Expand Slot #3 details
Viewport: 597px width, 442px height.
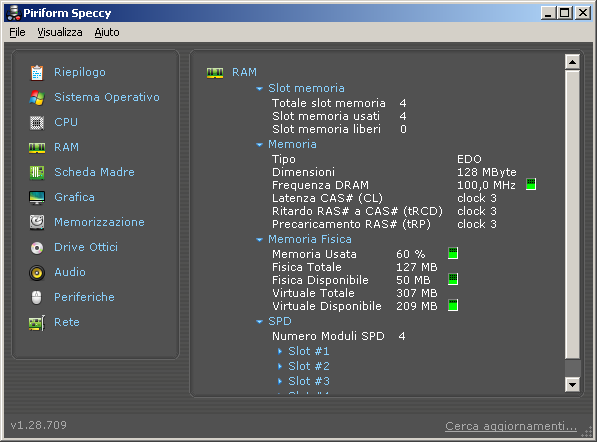coord(280,381)
